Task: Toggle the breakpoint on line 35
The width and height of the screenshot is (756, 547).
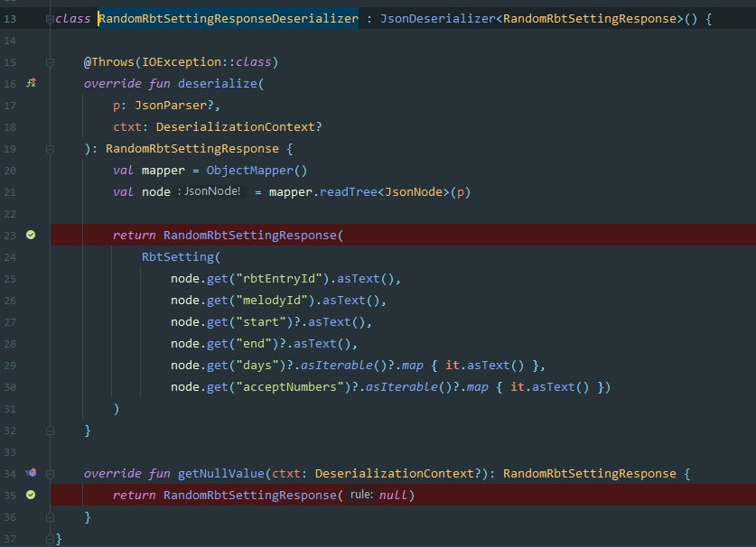Action: point(31,495)
